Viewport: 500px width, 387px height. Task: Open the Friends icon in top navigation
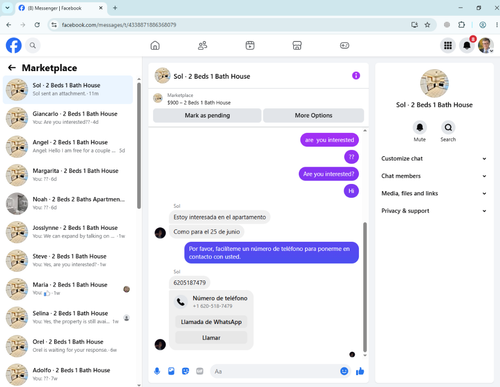point(202,45)
